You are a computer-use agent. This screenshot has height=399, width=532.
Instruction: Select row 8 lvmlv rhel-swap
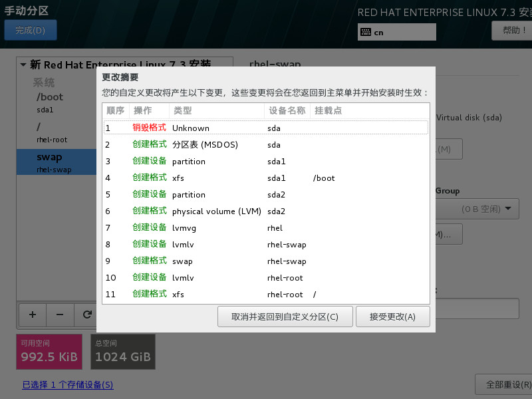point(265,244)
